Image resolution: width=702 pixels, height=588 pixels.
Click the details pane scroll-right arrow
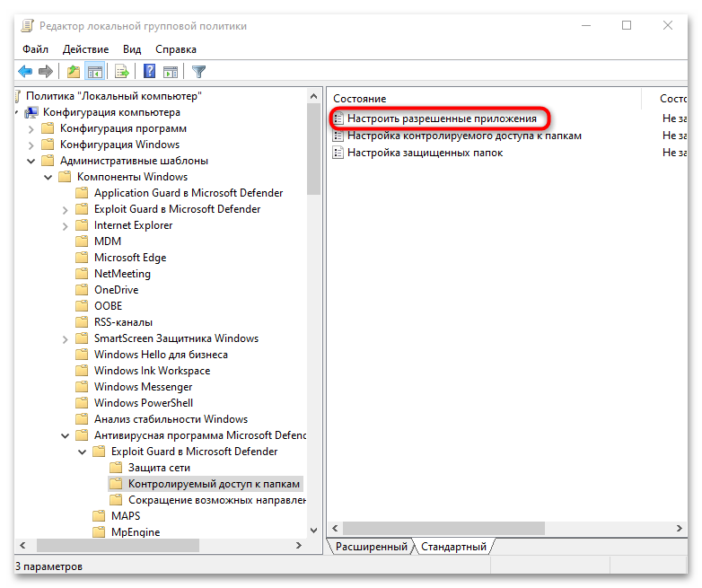pos(680,529)
